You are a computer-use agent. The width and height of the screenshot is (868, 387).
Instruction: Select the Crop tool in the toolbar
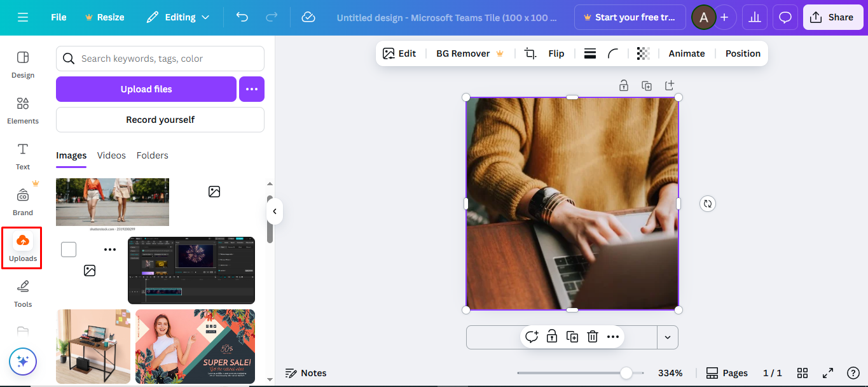(529, 53)
